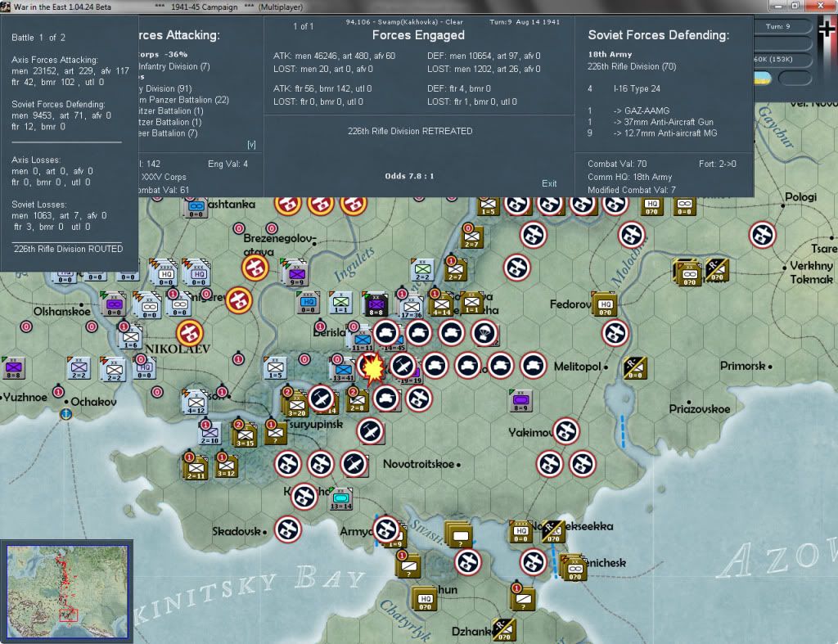Click the '1 of 1' battle counter
The image size is (838, 644).
303,26
